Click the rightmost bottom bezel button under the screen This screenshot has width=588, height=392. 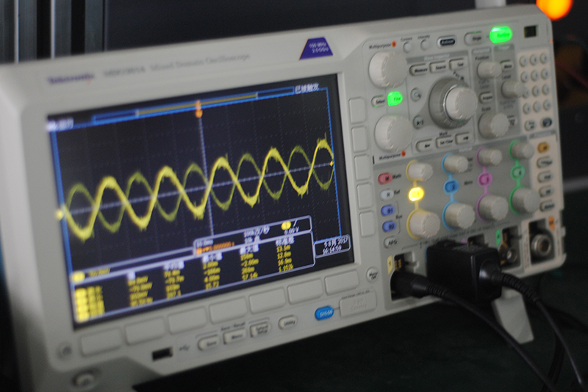pos(342,282)
